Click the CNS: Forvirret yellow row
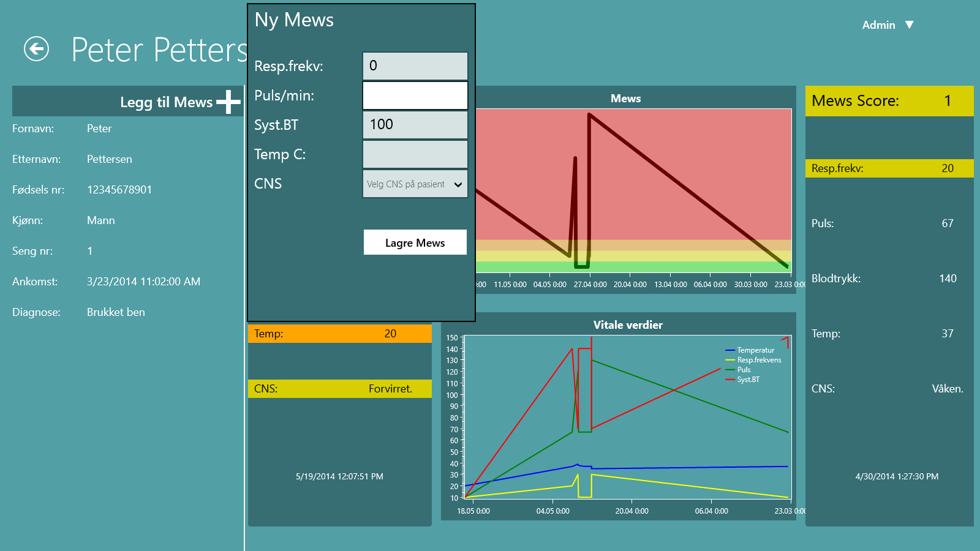Screen dimensions: 980x551 pos(340,389)
